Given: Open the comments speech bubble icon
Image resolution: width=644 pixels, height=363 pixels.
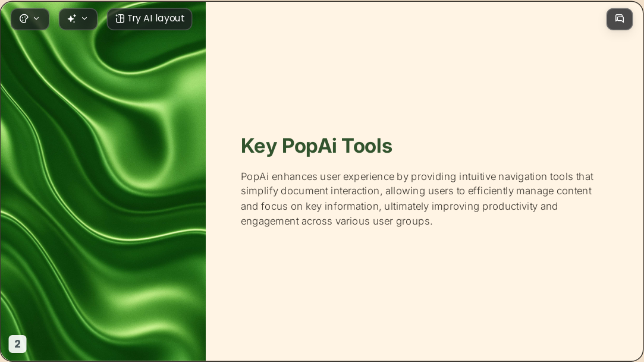Looking at the screenshot, I should pyautogui.click(x=620, y=19).
